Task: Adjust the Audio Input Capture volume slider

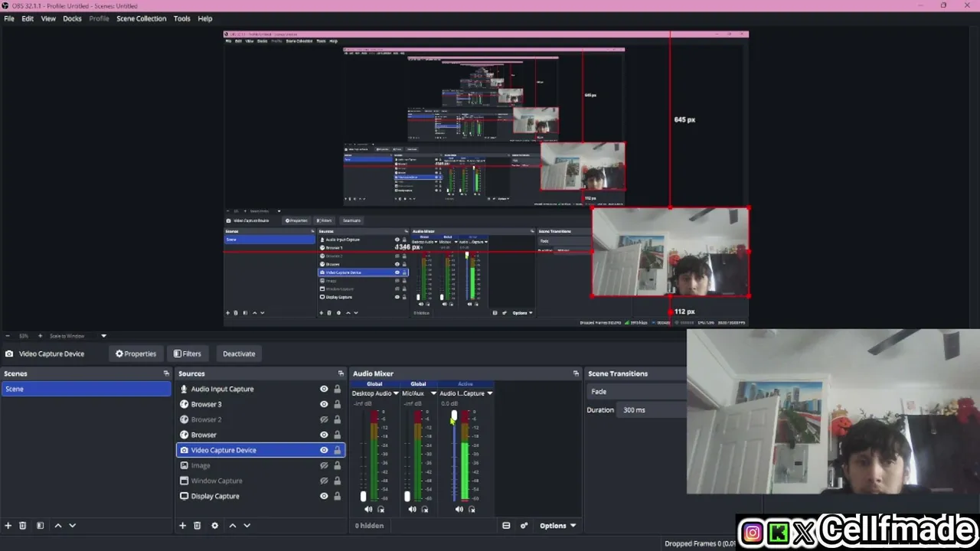Action: pyautogui.click(x=454, y=416)
